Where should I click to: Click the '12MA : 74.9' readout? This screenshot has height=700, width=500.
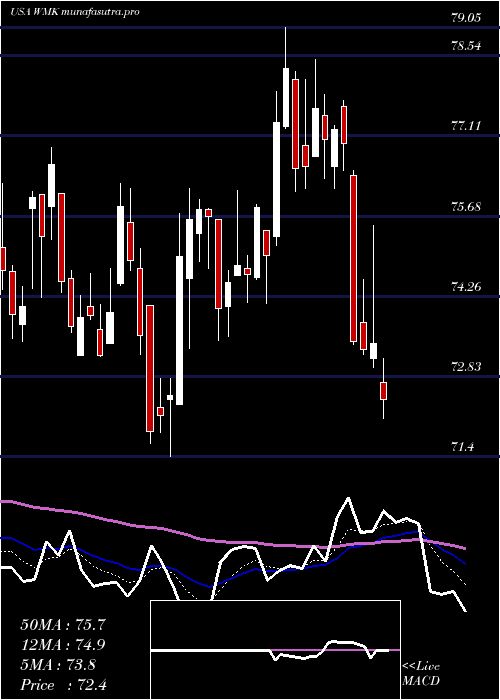click(63, 645)
